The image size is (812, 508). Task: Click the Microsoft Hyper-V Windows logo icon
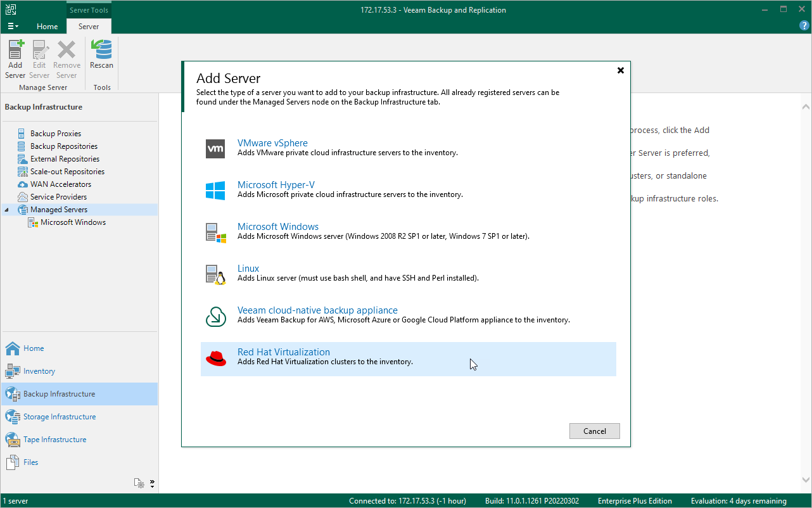click(215, 190)
